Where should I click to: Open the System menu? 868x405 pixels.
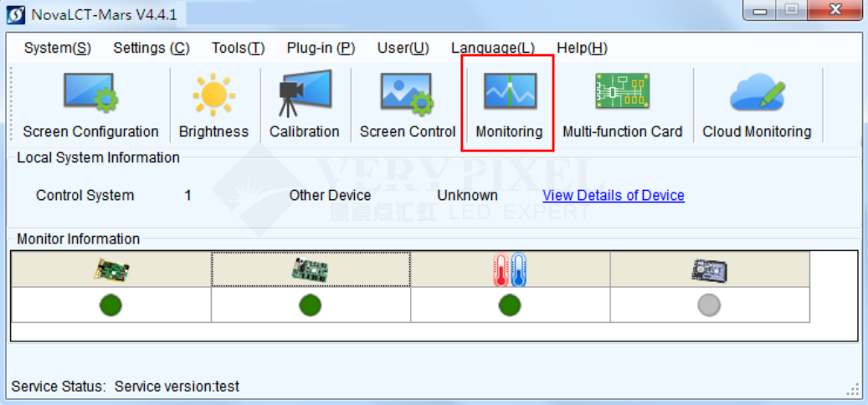[58, 49]
